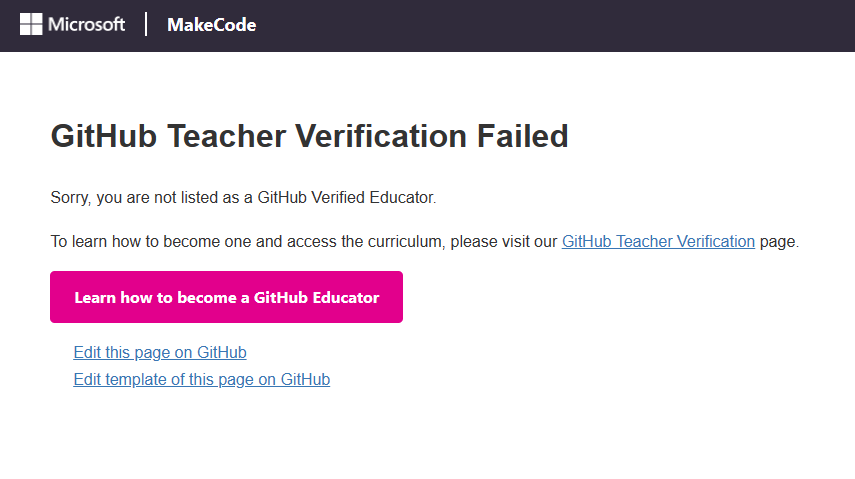Image resolution: width=855 pixels, height=479 pixels.
Task: Select the phrase GitHub Verified Educator
Action: [x=345, y=197]
